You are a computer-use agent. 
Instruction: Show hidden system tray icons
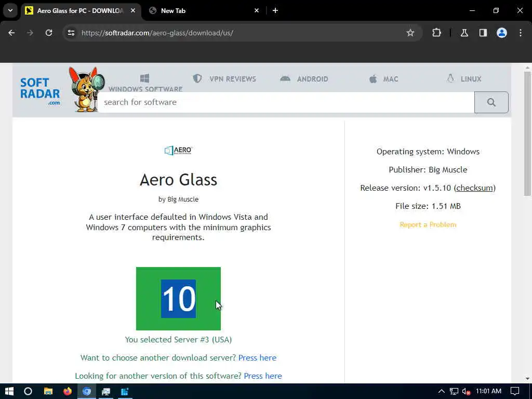tap(442, 391)
